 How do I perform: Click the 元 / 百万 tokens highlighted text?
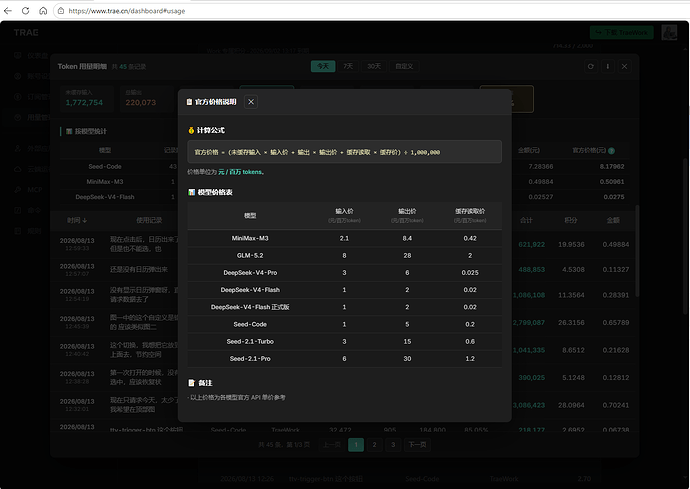(240, 172)
